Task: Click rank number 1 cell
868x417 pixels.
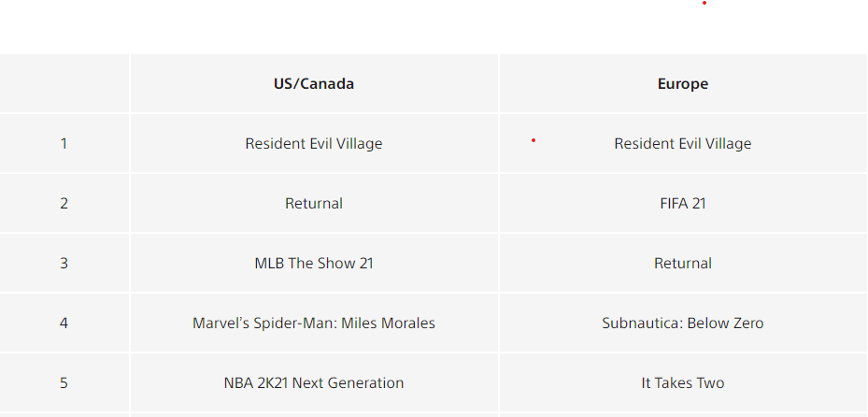Action: point(64,143)
